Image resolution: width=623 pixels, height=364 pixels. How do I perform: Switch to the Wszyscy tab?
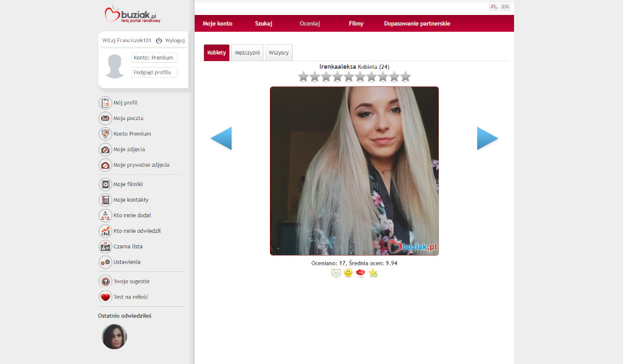click(278, 53)
